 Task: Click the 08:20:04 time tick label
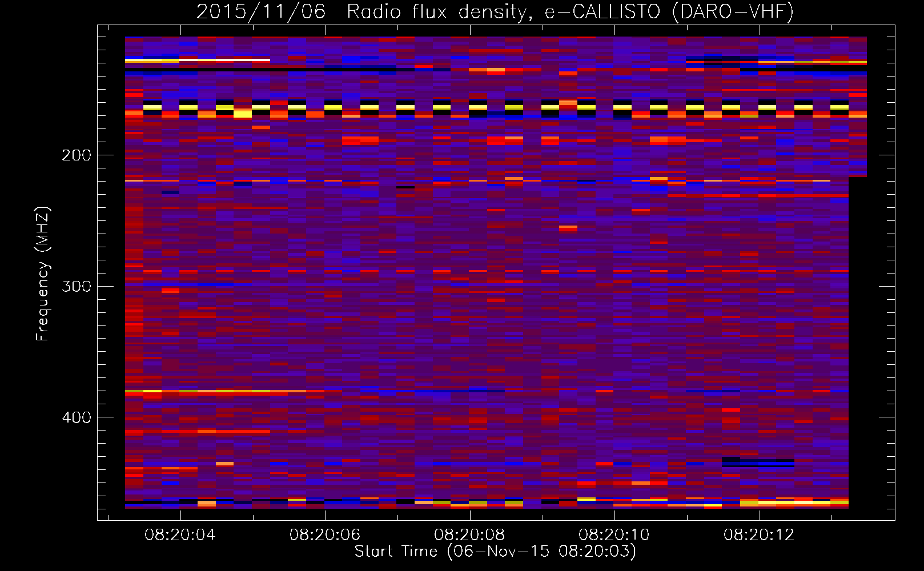click(x=180, y=535)
